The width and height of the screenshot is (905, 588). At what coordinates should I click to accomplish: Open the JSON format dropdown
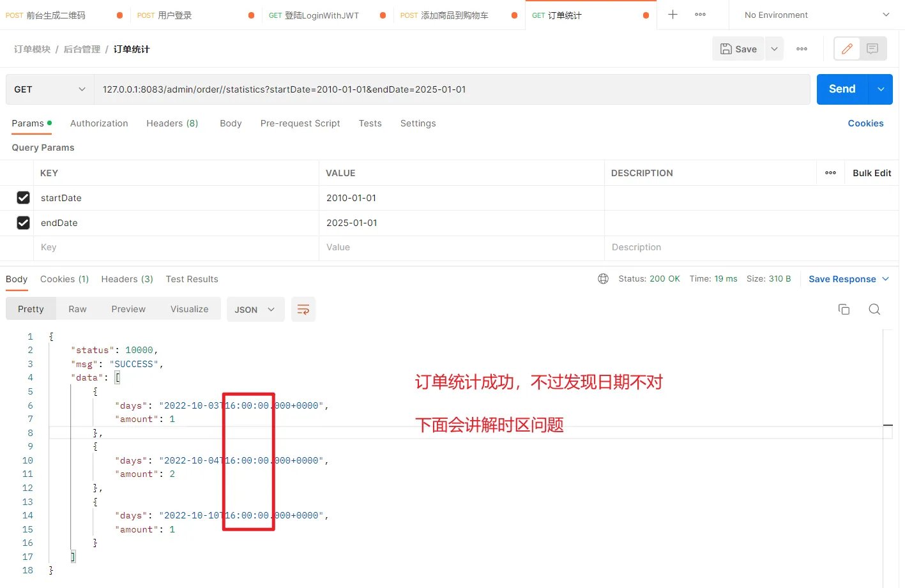pyautogui.click(x=255, y=310)
